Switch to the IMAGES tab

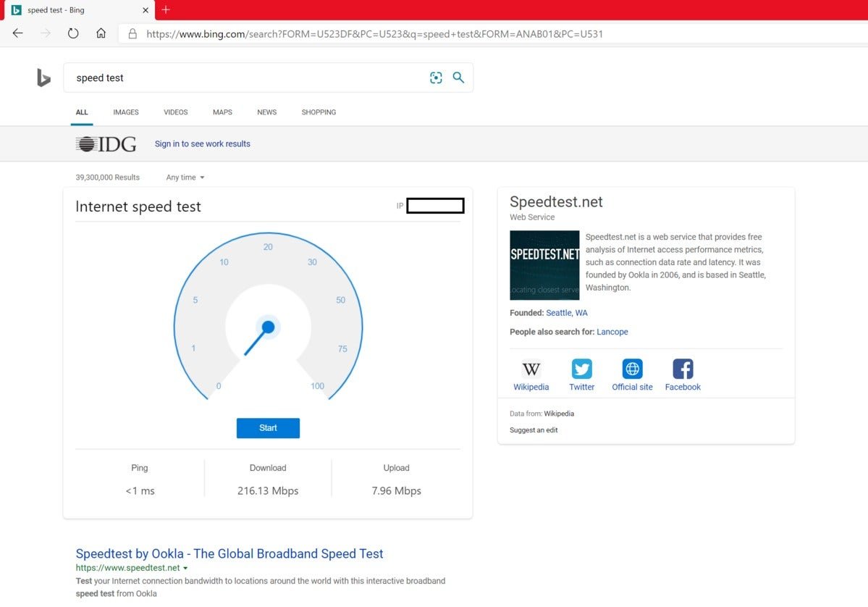(126, 112)
